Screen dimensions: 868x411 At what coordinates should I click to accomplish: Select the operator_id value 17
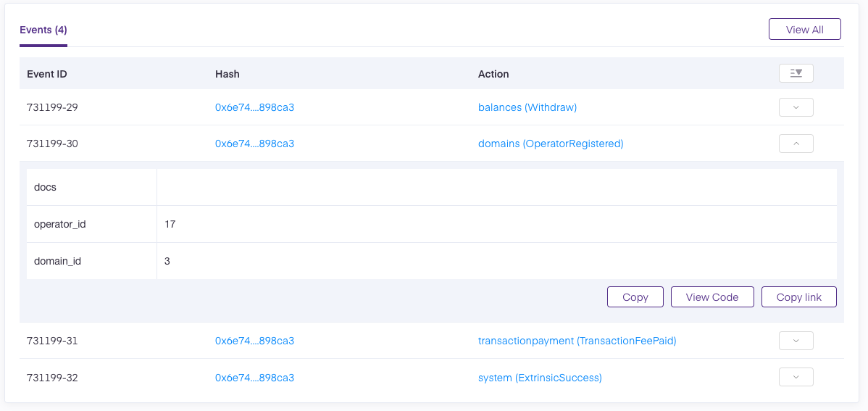coord(170,224)
